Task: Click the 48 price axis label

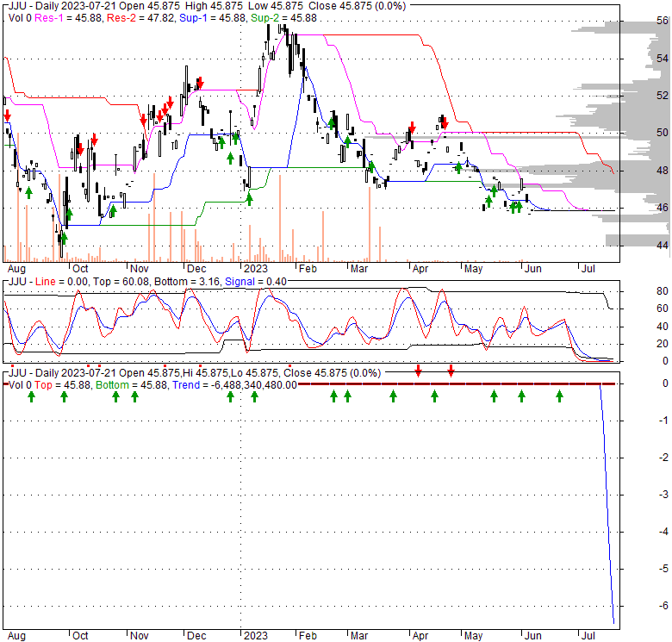Action: coord(663,170)
